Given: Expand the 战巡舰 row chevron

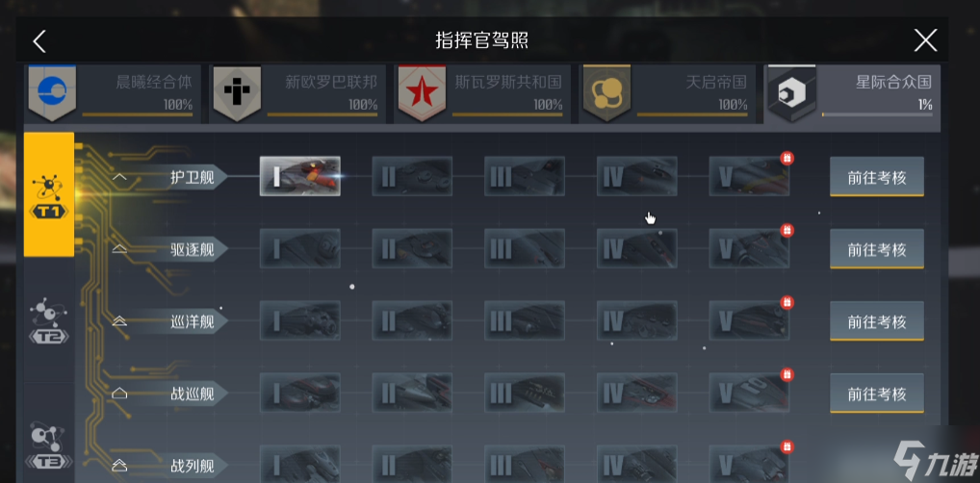Looking at the screenshot, I should point(119,394).
